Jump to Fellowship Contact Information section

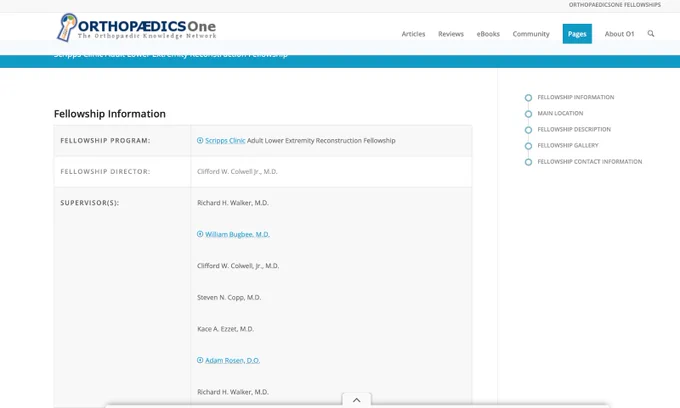pyautogui.click(x=589, y=161)
